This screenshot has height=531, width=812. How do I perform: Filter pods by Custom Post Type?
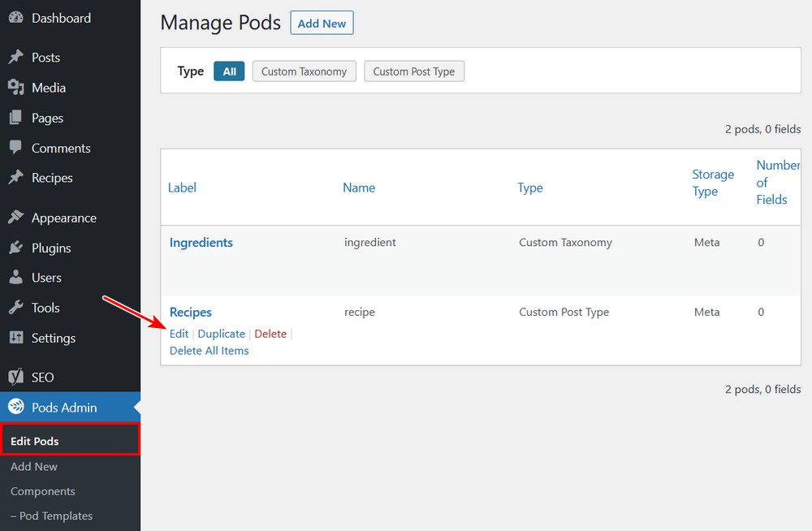click(414, 71)
